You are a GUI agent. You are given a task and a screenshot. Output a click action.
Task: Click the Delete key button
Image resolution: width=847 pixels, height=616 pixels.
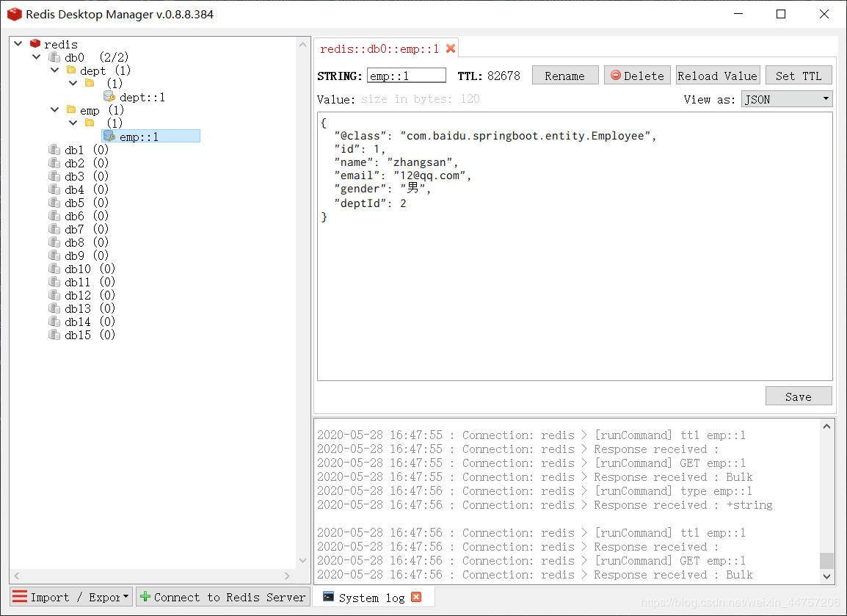pos(637,76)
